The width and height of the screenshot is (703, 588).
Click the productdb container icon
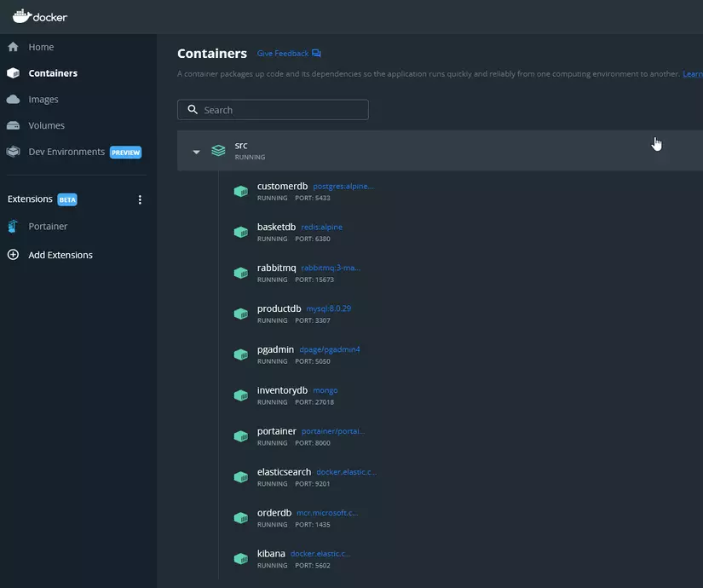[241, 314]
